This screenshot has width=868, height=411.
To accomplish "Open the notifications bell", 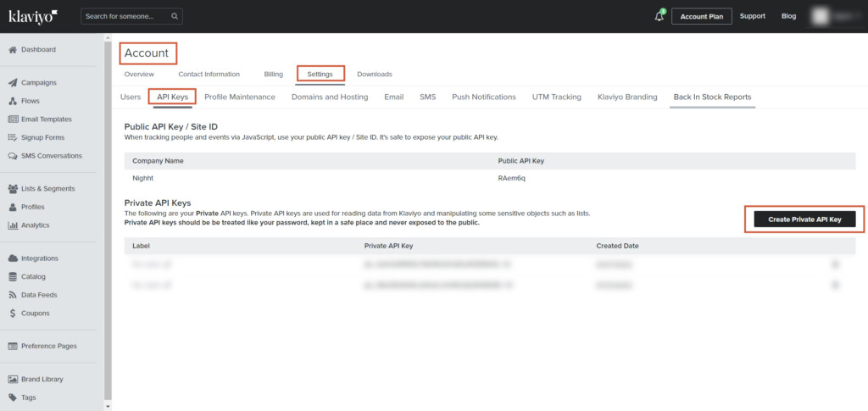I will [659, 16].
